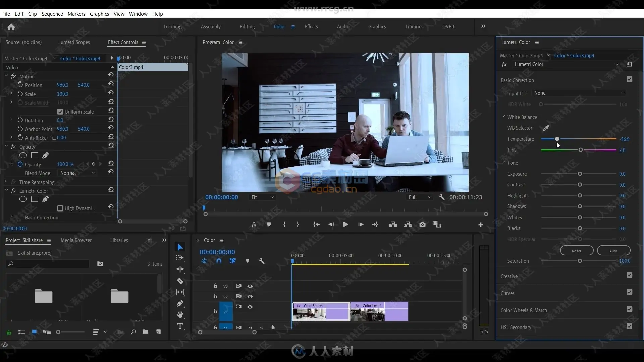This screenshot has width=644, height=362.
Task: Open program monitor wrench settings
Action: 442,197
